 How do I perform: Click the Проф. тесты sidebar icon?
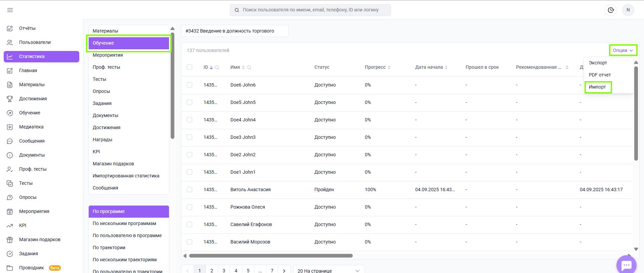[10, 169]
